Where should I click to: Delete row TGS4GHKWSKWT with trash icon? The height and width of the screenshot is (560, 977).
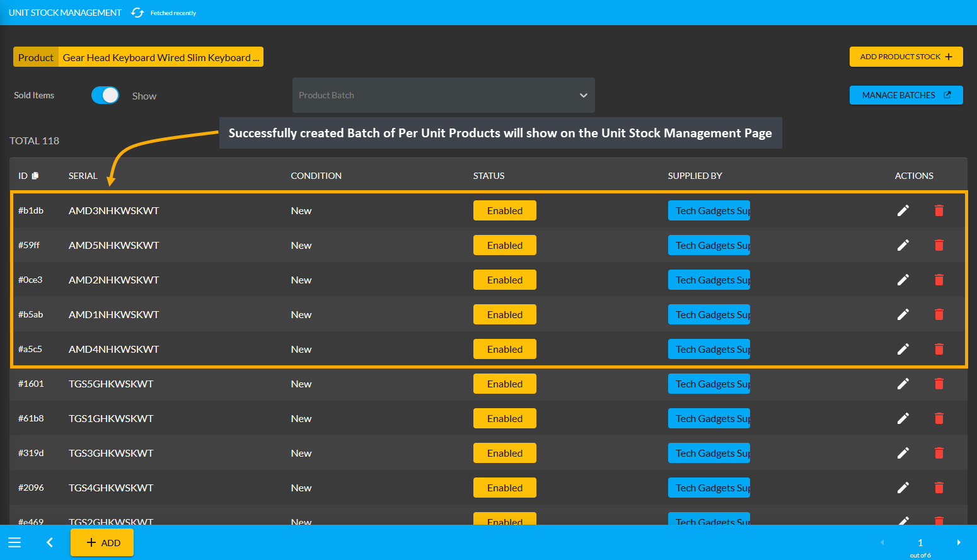click(939, 488)
